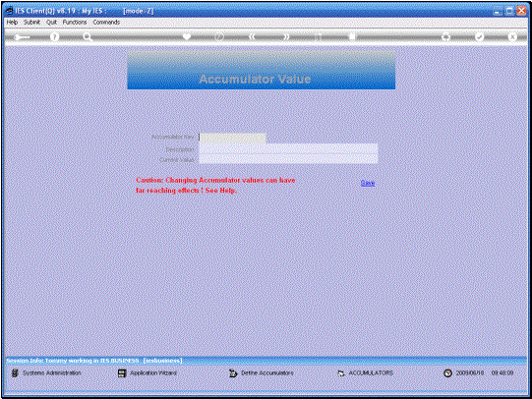Open the Help menu
This screenshot has width=532, height=399.
point(12,22)
